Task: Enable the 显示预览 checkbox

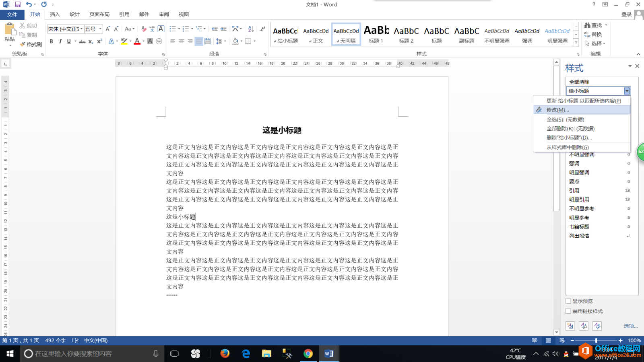Action: tap(568, 300)
